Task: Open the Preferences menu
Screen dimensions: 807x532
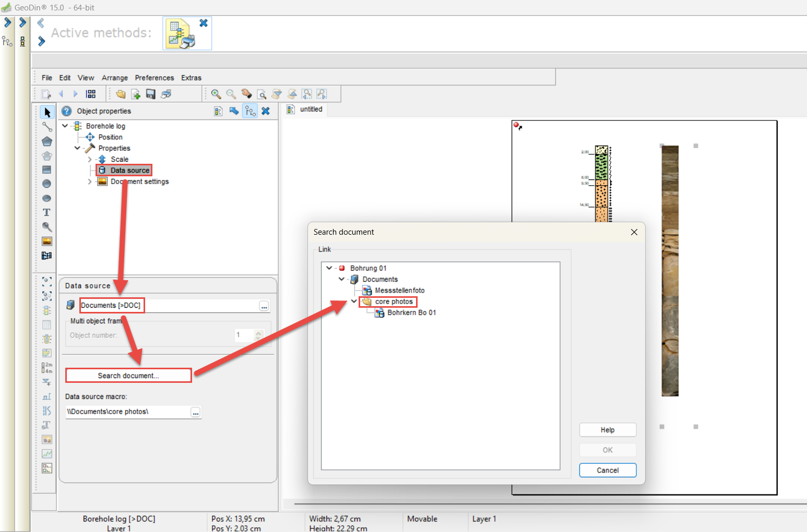Action: point(155,78)
